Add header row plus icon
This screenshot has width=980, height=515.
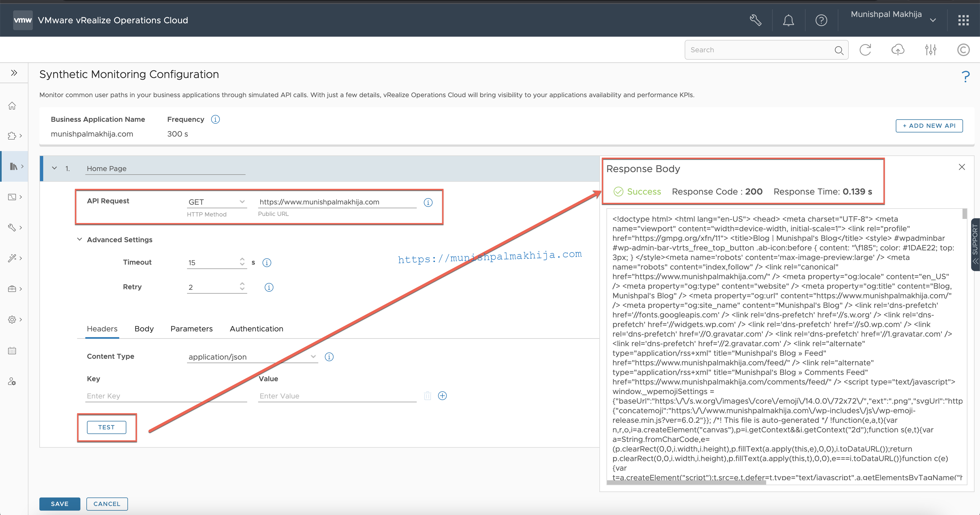[x=442, y=396]
